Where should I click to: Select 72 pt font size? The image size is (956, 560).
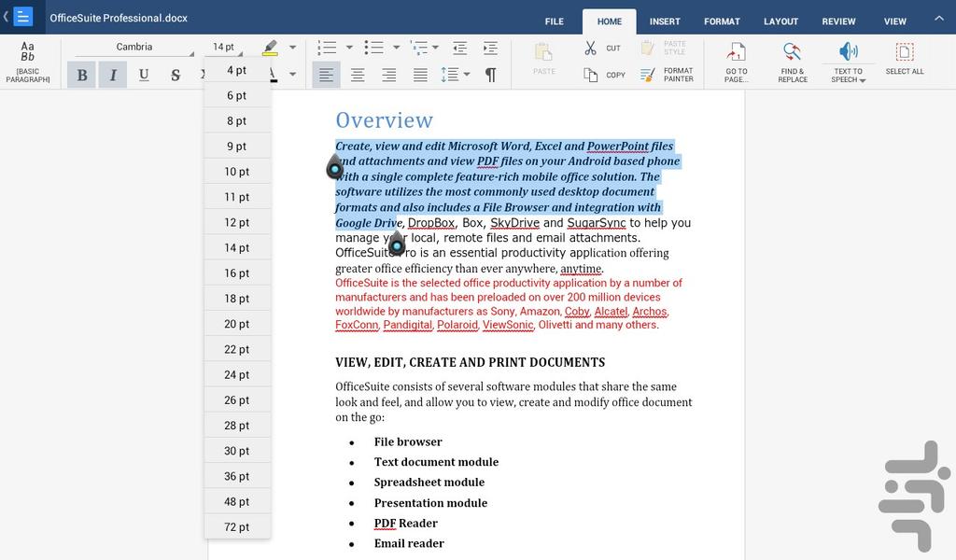237,527
